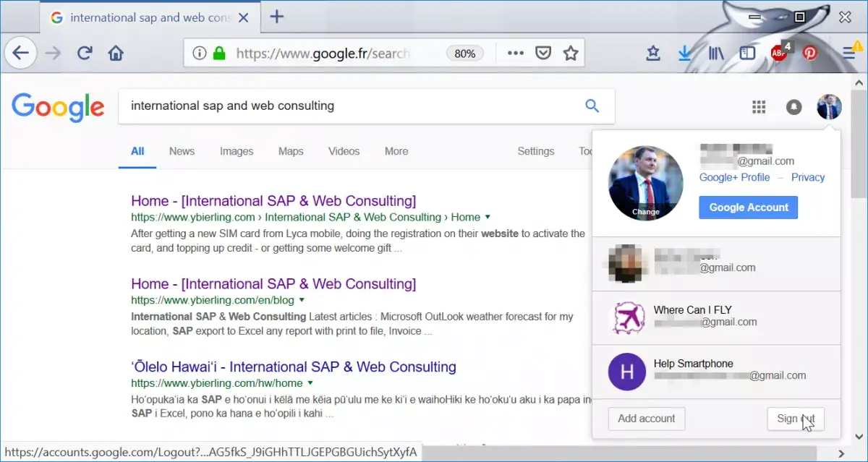Change the profile picture

[x=646, y=212]
